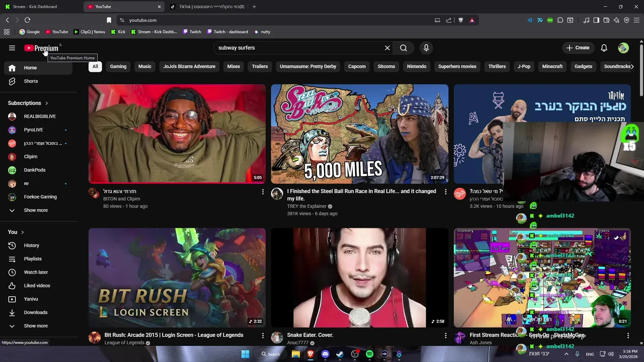Open History in the sidebar
The image size is (644, 362).
(38, 245)
